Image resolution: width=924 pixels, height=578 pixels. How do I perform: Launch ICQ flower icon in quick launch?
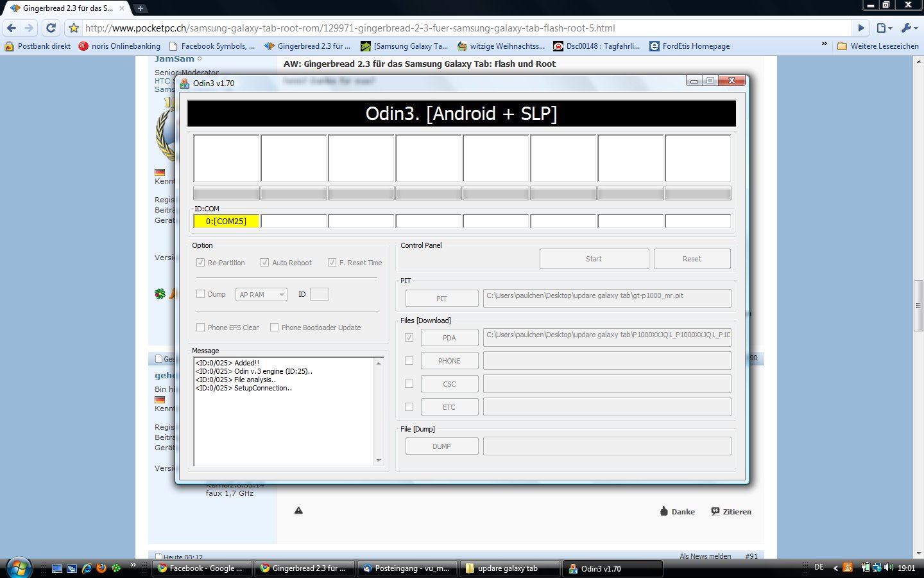click(116, 568)
